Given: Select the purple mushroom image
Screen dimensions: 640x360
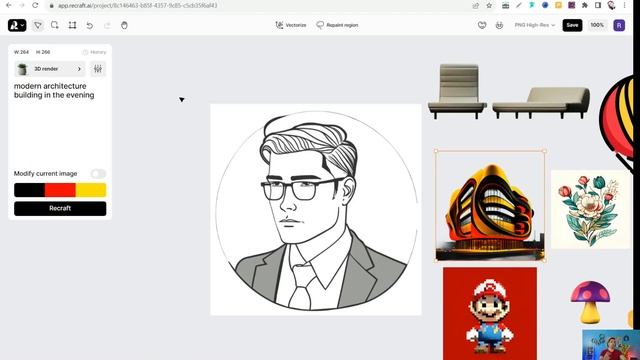Looking at the screenshot, I should (590, 302).
